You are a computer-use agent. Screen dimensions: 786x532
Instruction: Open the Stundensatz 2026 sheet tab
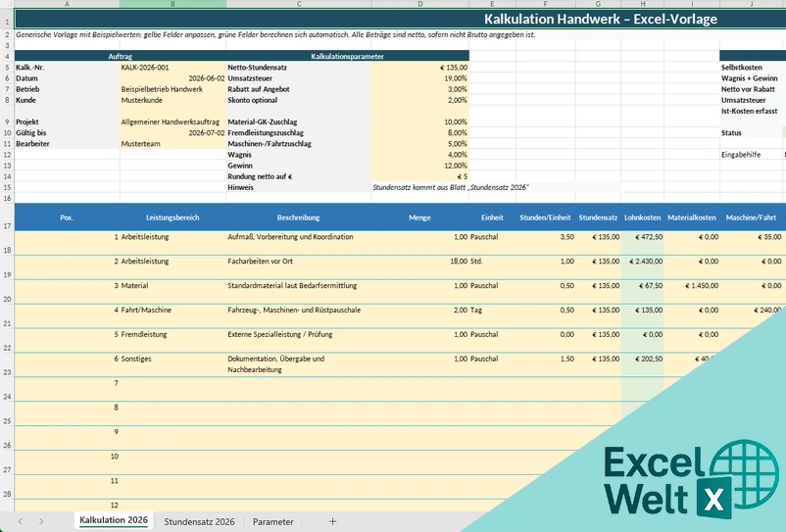pos(199,521)
